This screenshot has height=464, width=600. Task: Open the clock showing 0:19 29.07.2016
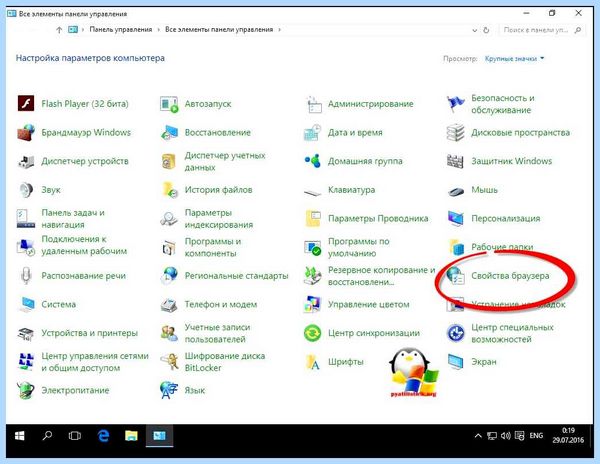pyautogui.click(x=568, y=435)
